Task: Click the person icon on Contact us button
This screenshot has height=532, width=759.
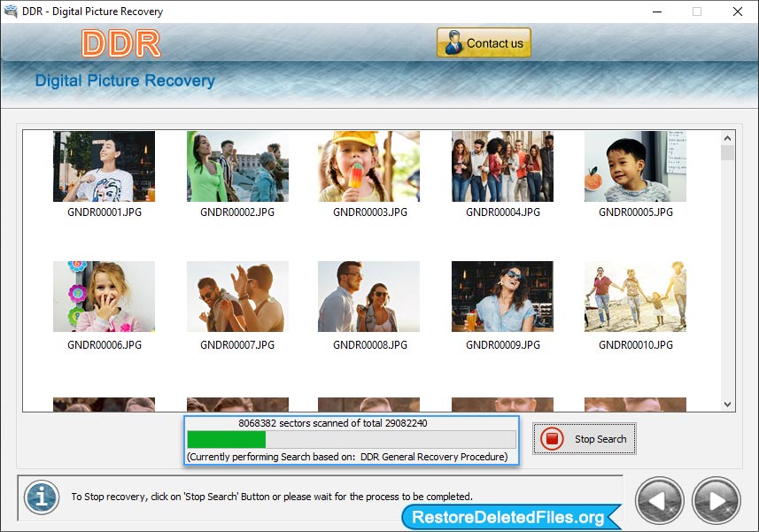Action: 453,42
